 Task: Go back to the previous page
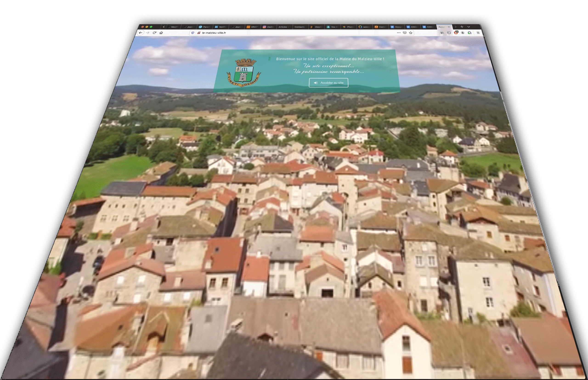pyautogui.click(x=141, y=33)
